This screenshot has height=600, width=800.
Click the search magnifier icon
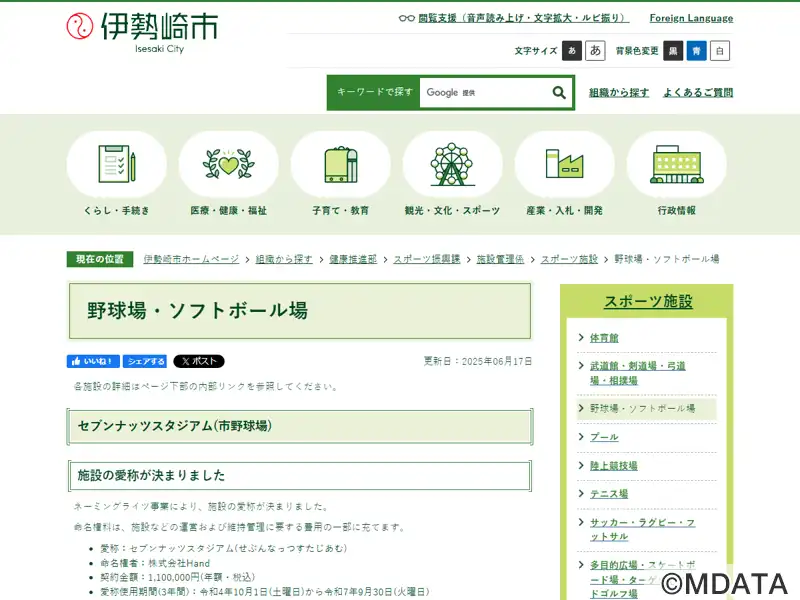click(559, 92)
